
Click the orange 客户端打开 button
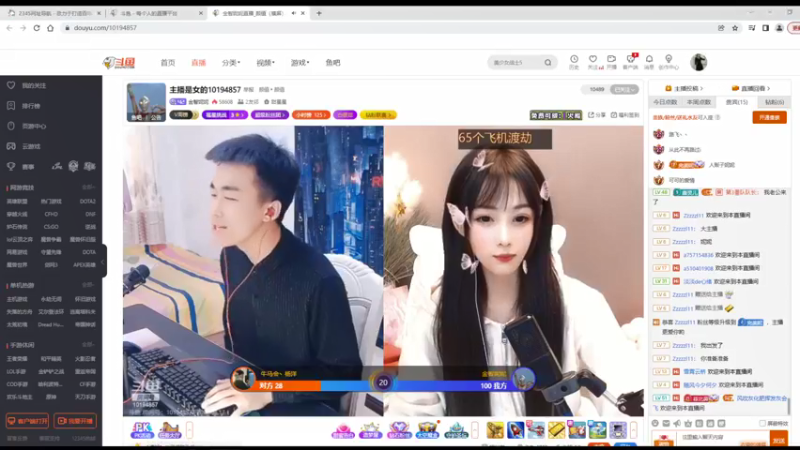(x=27, y=421)
